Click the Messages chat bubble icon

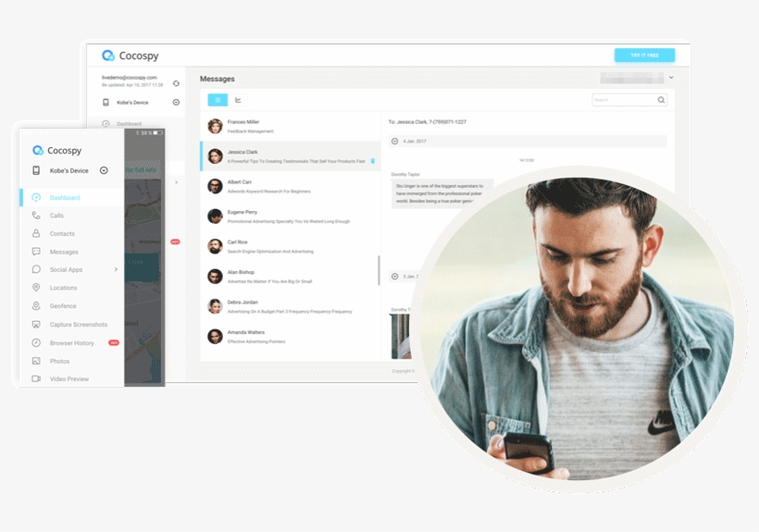coord(36,252)
